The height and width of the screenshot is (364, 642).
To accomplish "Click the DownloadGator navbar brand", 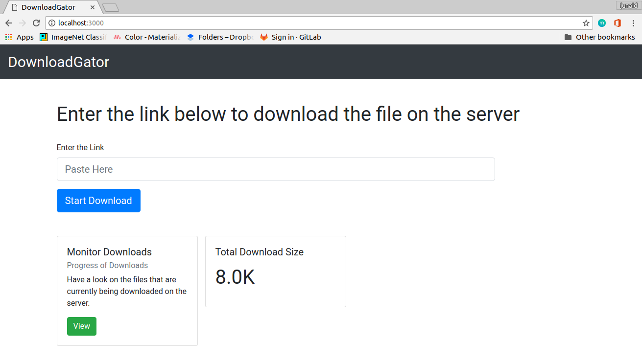I will [x=59, y=62].
